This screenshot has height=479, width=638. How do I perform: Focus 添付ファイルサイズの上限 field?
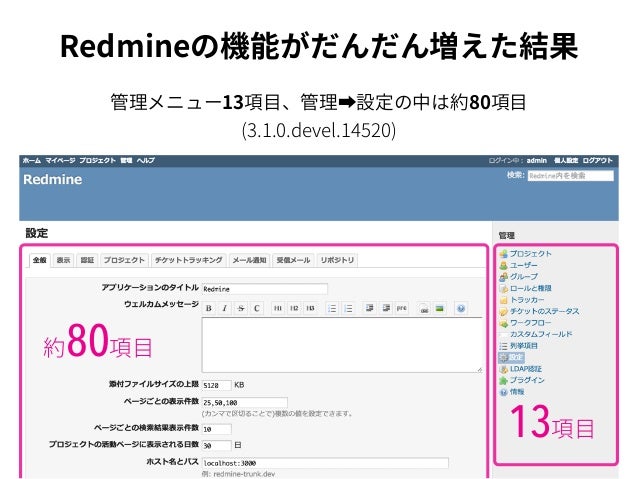pyautogui.click(x=216, y=385)
